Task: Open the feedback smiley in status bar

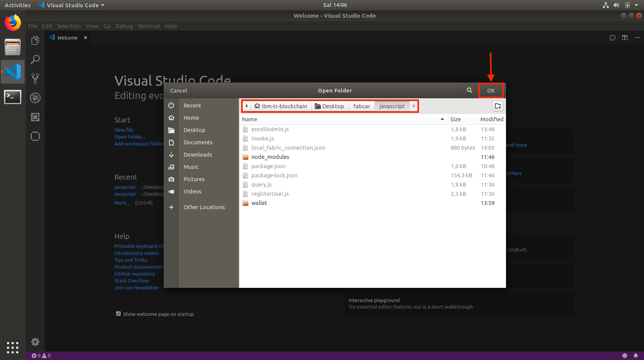Action: 625,356
